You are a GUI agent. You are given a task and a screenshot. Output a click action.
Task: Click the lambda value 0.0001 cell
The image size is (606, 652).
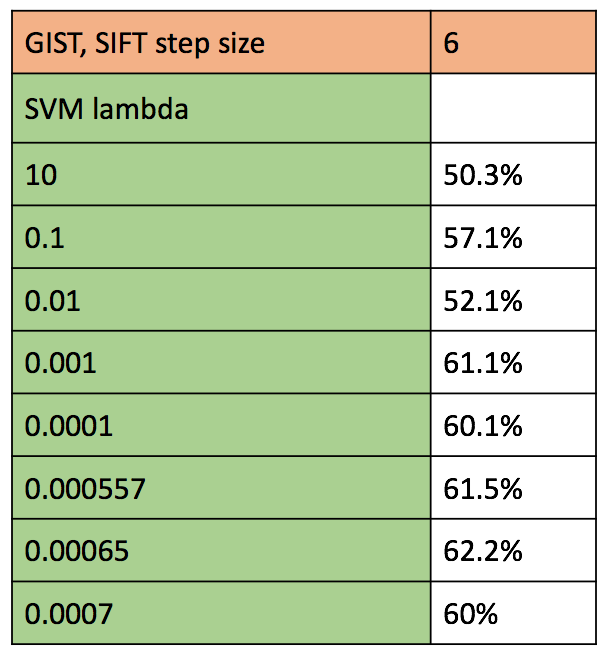tap(221, 425)
